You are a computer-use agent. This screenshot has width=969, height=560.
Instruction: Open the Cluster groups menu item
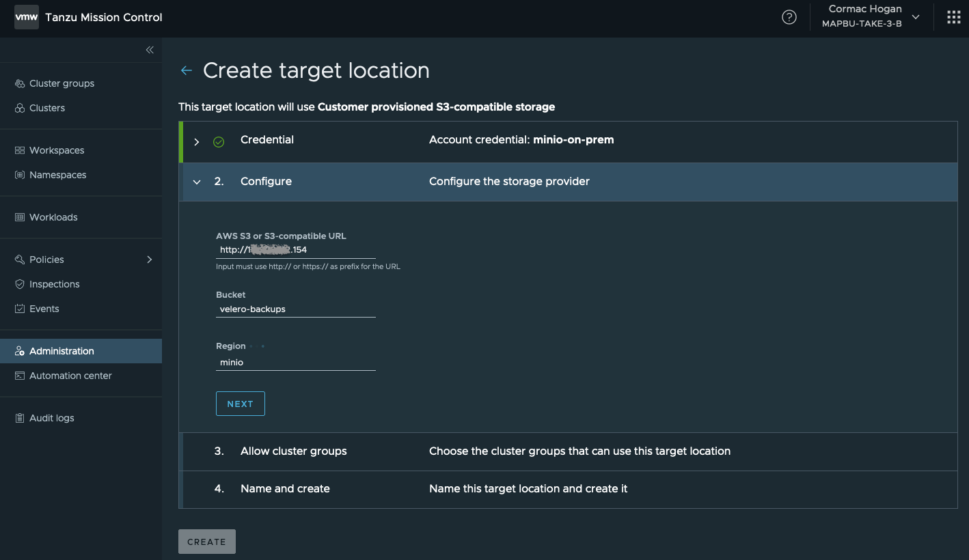pos(81,83)
